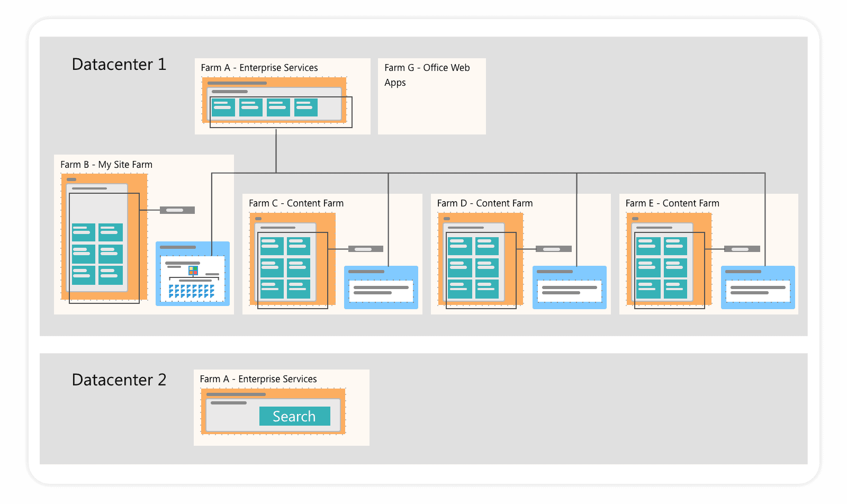This screenshot has height=504, width=847.
Task: Select the blue directory box in Farm B
Action: click(193, 274)
